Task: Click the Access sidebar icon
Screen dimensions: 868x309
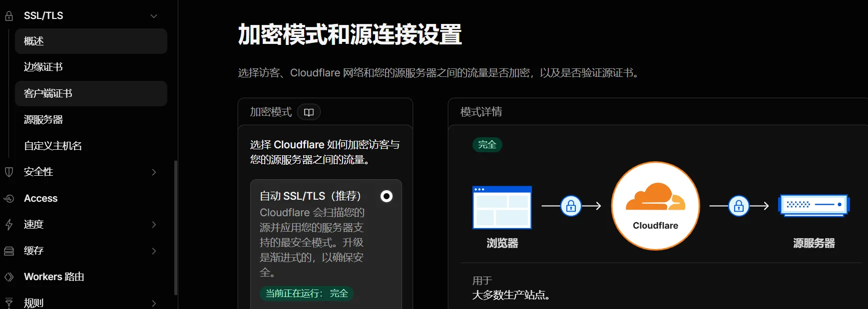Action: [x=9, y=199]
